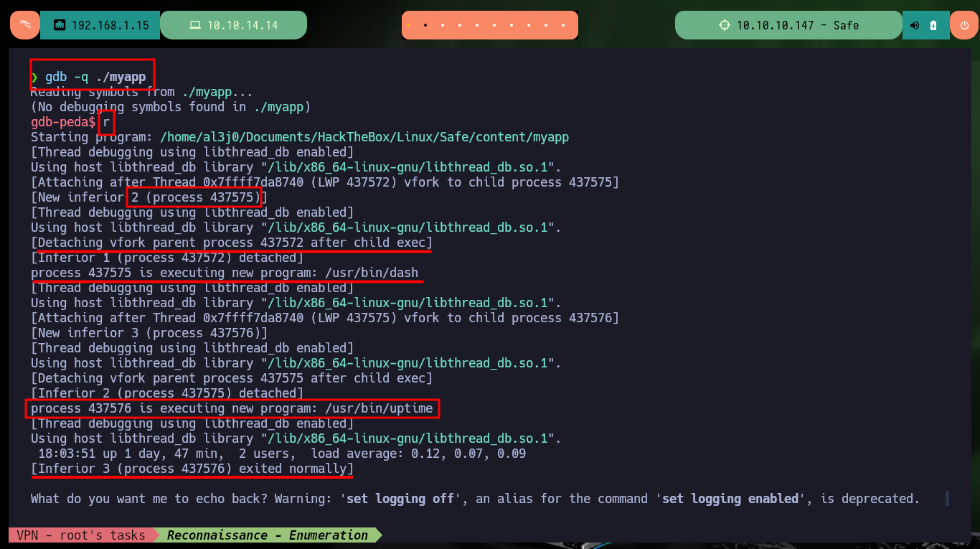Click the ethernet icon beside 192.168.1.15
The image size is (980, 549).
(59, 25)
